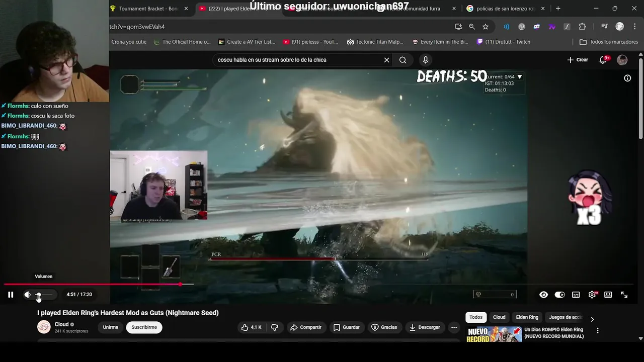The height and width of the screenshot is (362, 644).
Task: Select the Todos filter chip
Action: pyautogui.click(x=476, y=317)
